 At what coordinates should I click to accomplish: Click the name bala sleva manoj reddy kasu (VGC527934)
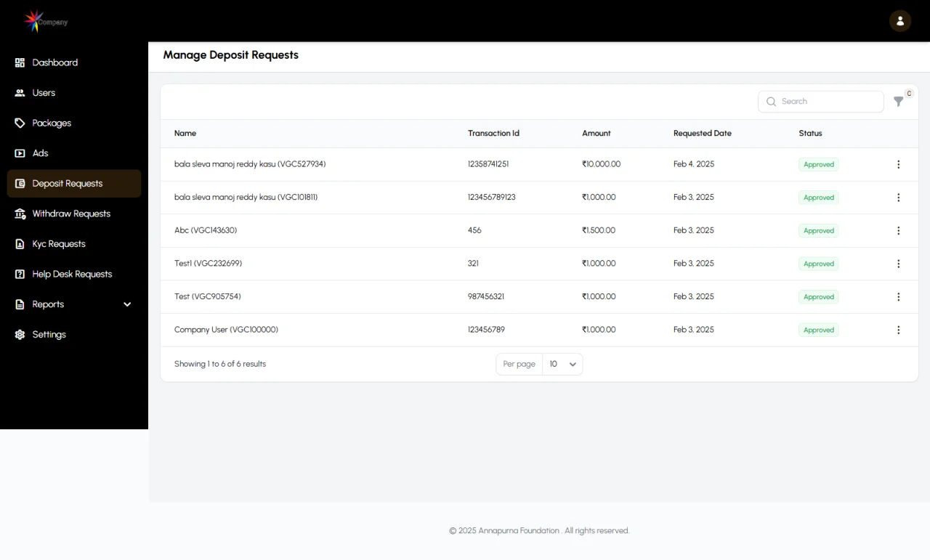click(250, 164)
